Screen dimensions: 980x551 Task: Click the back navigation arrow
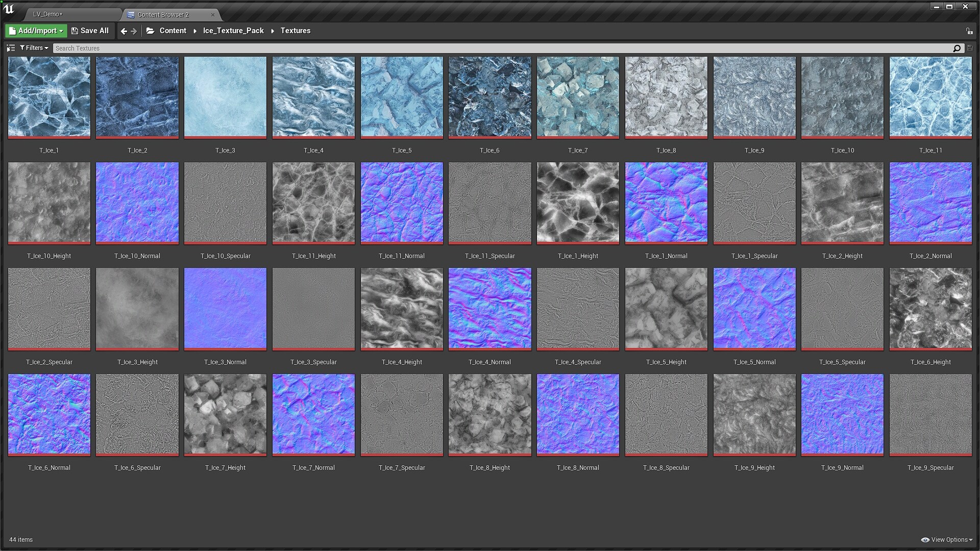[x=124, y=31]
